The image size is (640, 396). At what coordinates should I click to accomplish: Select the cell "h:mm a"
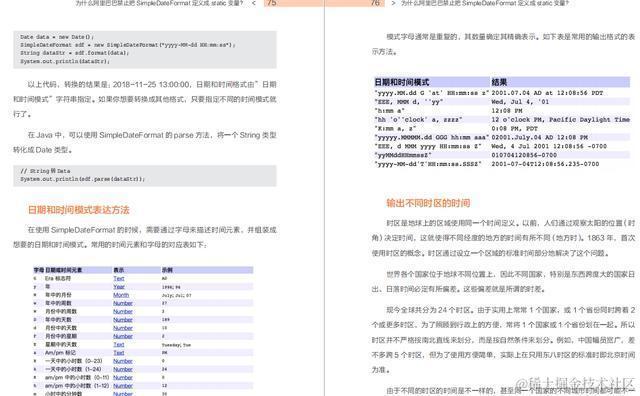tap(389, 111)
